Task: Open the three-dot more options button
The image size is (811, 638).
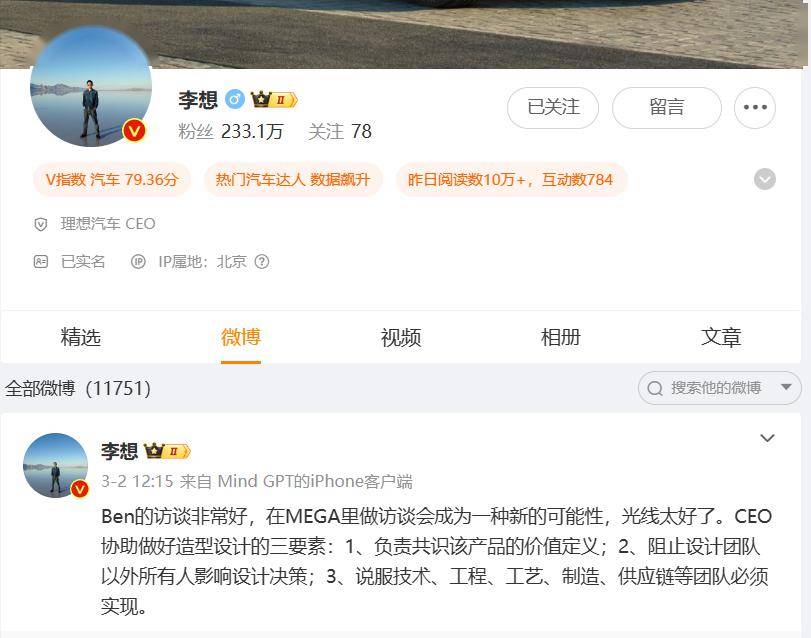Action: [x=755, y=108]
